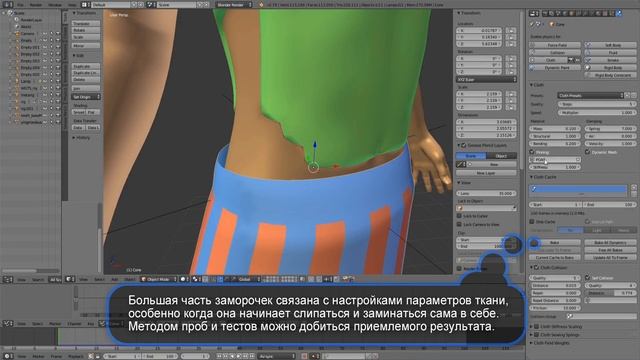Screen dimensions: 640x360
Task: Click the Bake All Dynamics button
Action: pos(610,242)
